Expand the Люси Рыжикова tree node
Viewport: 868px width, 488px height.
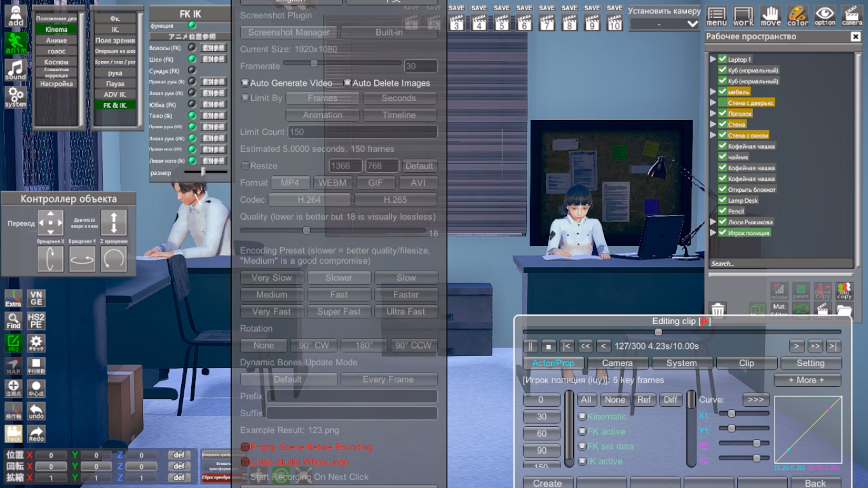coord(714,222)
